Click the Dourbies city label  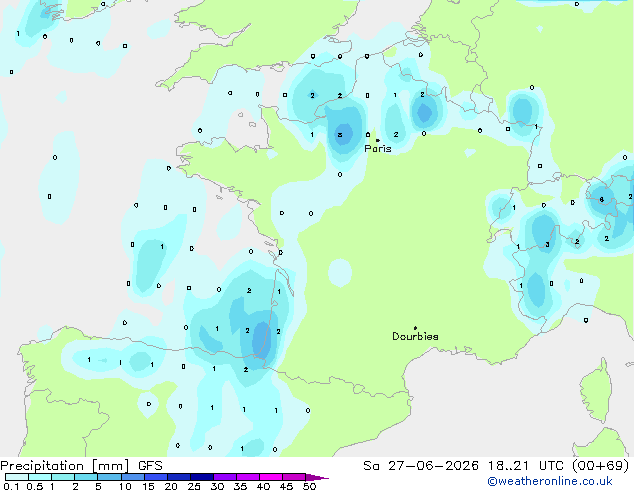tap(415, 336)
